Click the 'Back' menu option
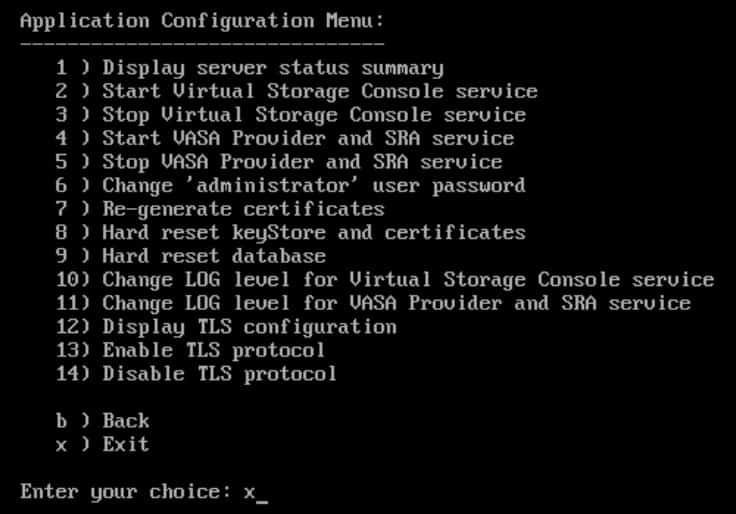Image resolution: width=736 pixels, height=514 pixels. pyautogui.click(x=125, y=421)
